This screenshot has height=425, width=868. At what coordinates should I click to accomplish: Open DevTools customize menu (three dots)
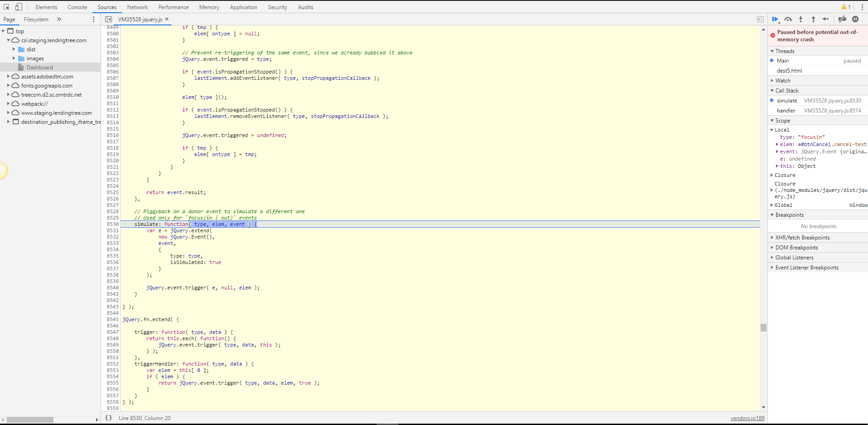coord(862,7)
